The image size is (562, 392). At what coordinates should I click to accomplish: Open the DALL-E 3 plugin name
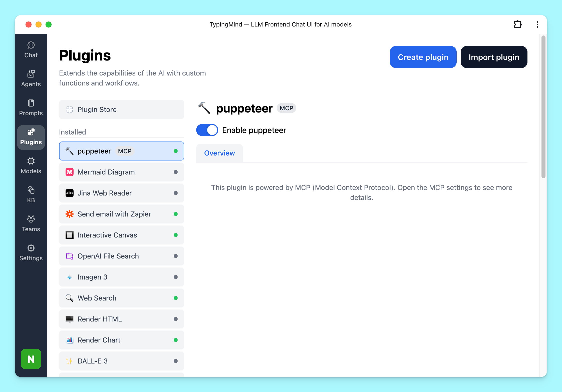93,361
